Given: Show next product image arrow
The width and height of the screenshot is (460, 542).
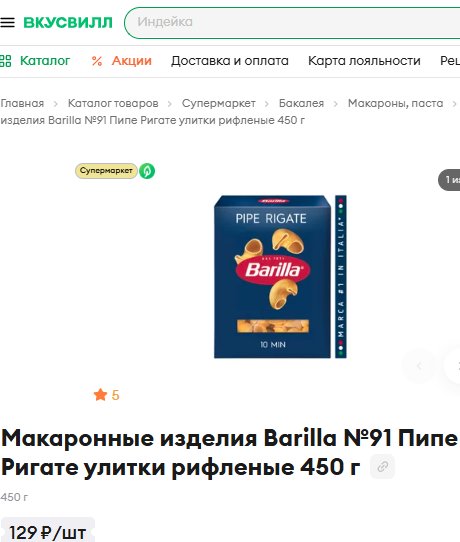Looking at the screenshot, I should (454, 366).
